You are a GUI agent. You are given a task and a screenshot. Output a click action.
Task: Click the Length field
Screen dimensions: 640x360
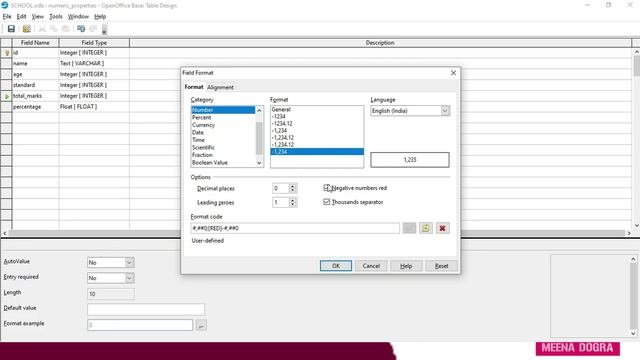point(111,294)
